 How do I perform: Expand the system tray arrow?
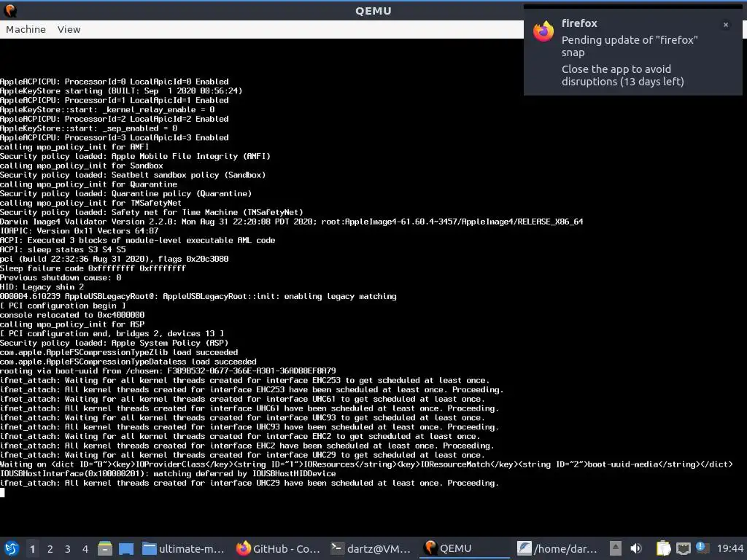tap(616, 548)
